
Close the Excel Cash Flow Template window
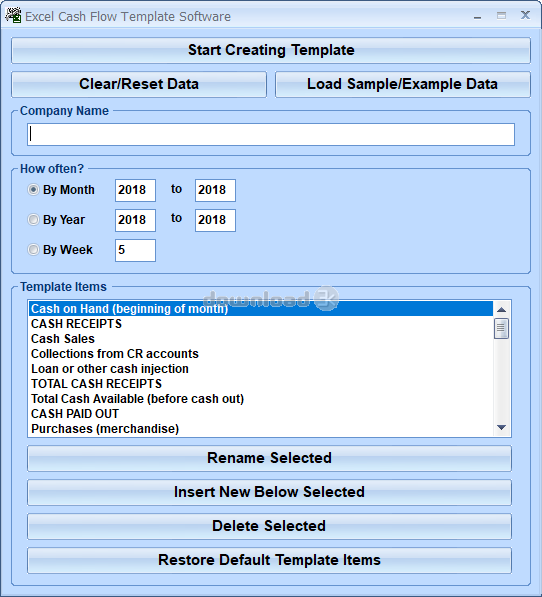(525, 15)
